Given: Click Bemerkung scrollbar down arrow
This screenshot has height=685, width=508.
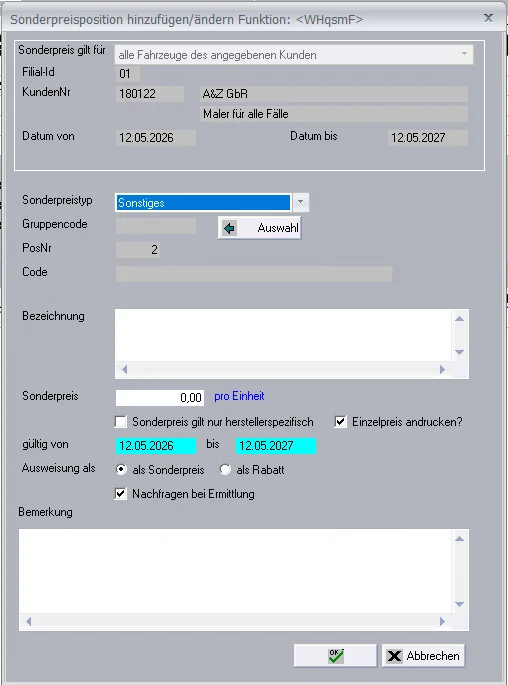Looking at the screenshot, I should 459,604.
